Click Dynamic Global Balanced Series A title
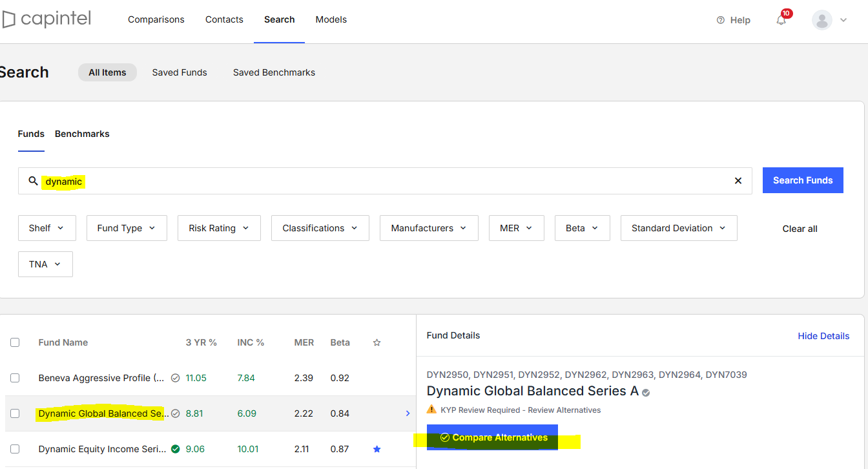Viewport: 868px width, 469px height. pyautogui.click(x=533, y=391)
